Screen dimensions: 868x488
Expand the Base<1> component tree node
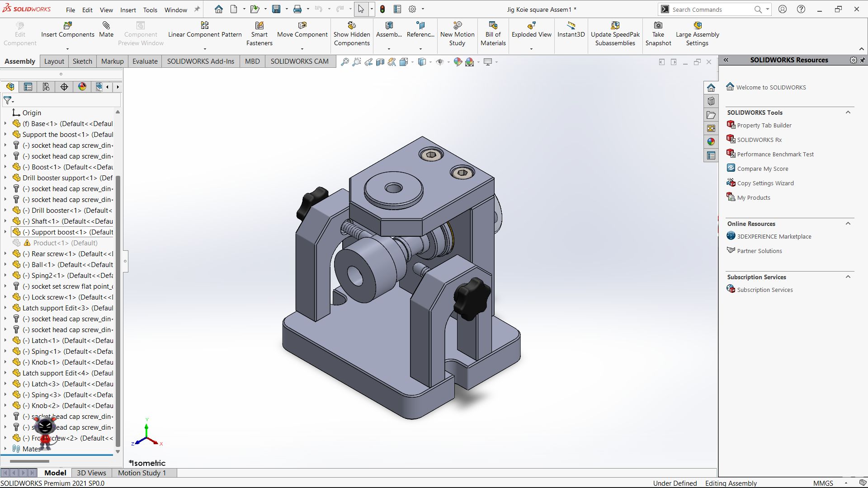pyautogui.click(x=5, y=124)
